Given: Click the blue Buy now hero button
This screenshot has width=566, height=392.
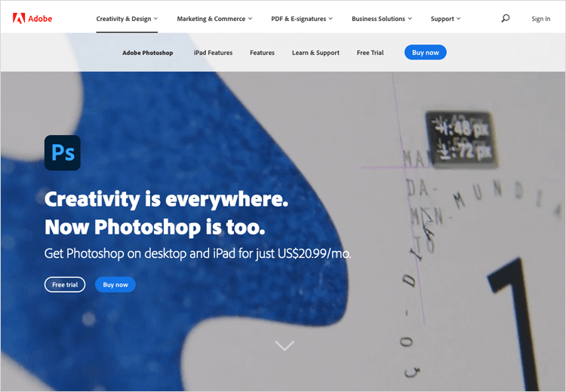Looking at the screenshot, I should click(115, 284).
